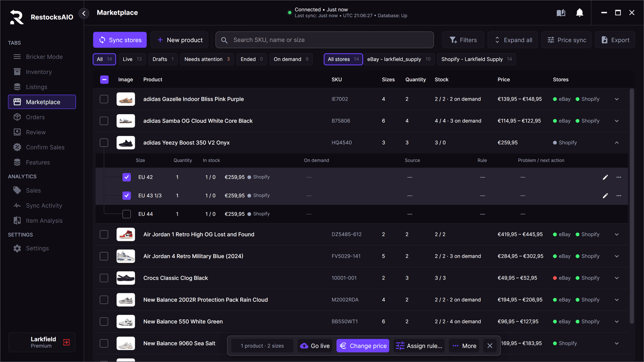644x362 pixels.
Task: Uncheck the EU 43 1/3 size checkbox
Action: 127,196
